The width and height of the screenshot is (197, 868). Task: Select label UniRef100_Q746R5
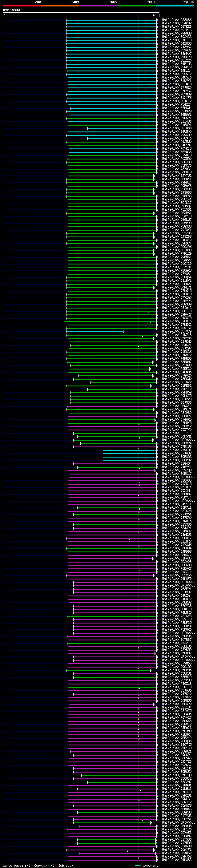point(176,419)
